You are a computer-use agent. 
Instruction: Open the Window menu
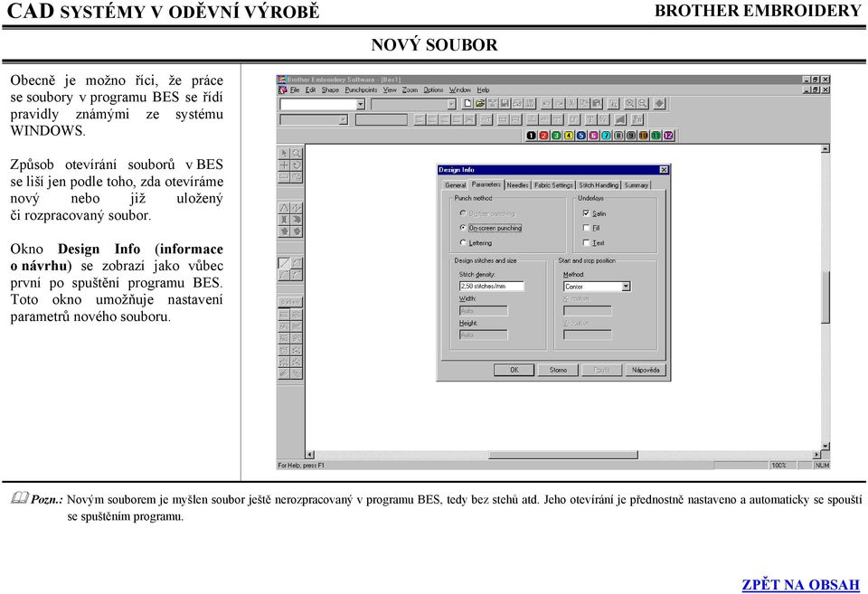click(459, 90)
